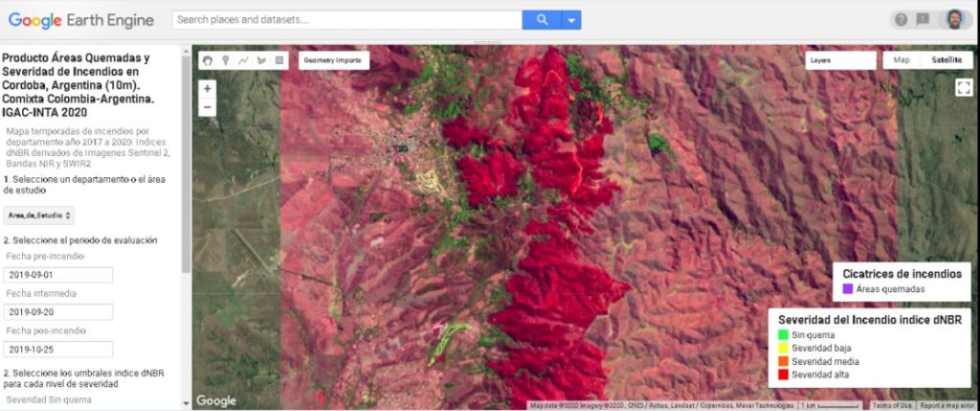Zoom in with the plus button
This screenshot has height=411, width=980.
tap(208, 89)
